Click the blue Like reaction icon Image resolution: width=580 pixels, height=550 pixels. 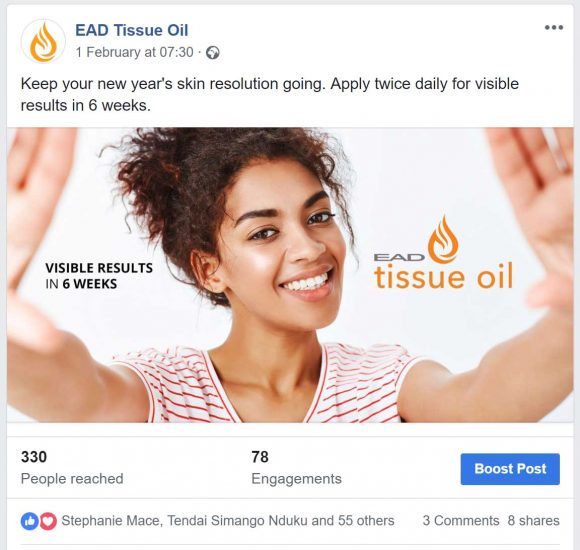pos(30,521)
